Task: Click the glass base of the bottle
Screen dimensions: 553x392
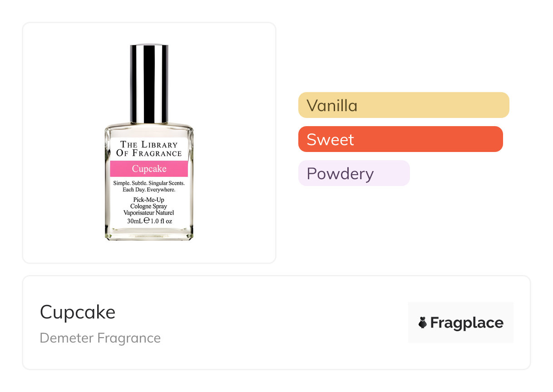Action: [x=149, y=235]
